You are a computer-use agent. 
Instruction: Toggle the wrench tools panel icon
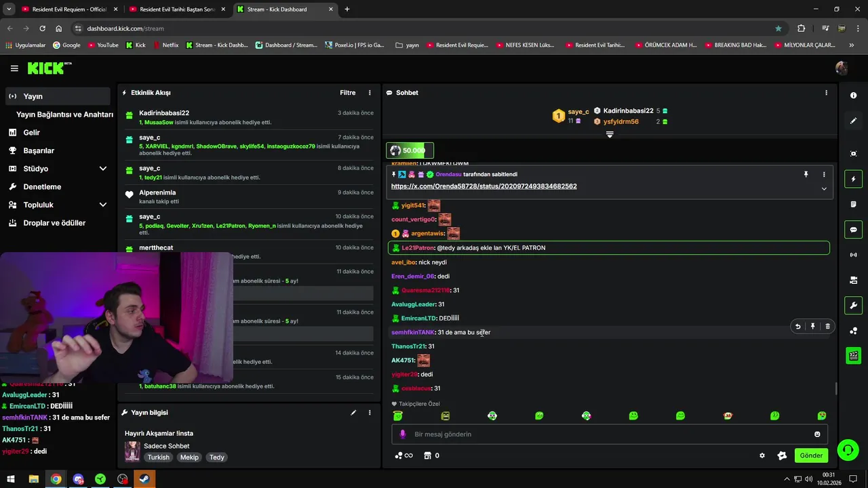coord(853,306)
